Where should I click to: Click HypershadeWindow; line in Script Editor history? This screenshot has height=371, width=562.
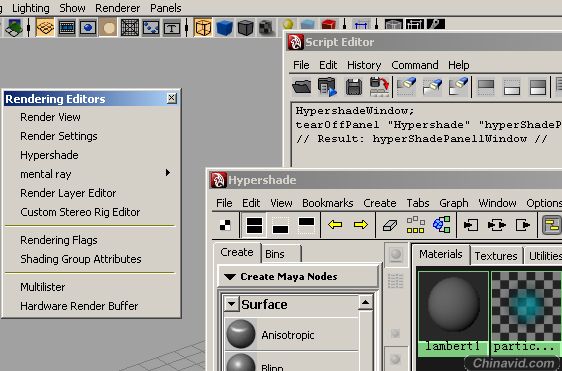tap(355, 111)
